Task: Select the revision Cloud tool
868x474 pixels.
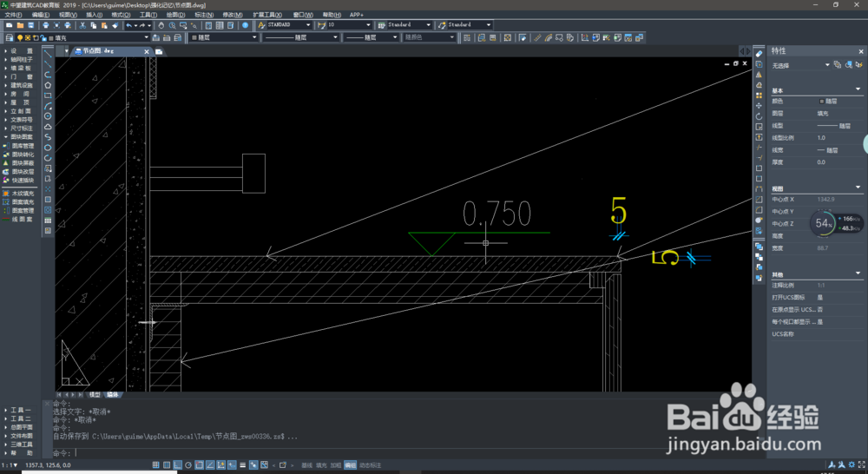Action: click(48, 127)
